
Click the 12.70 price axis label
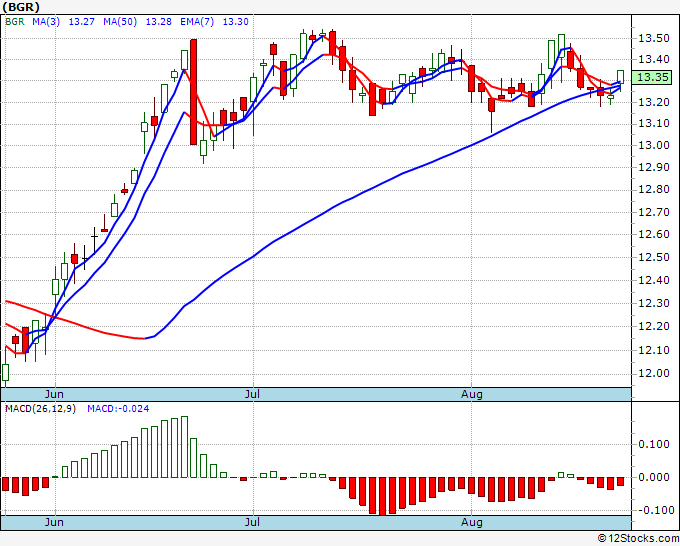coord(654,212)
